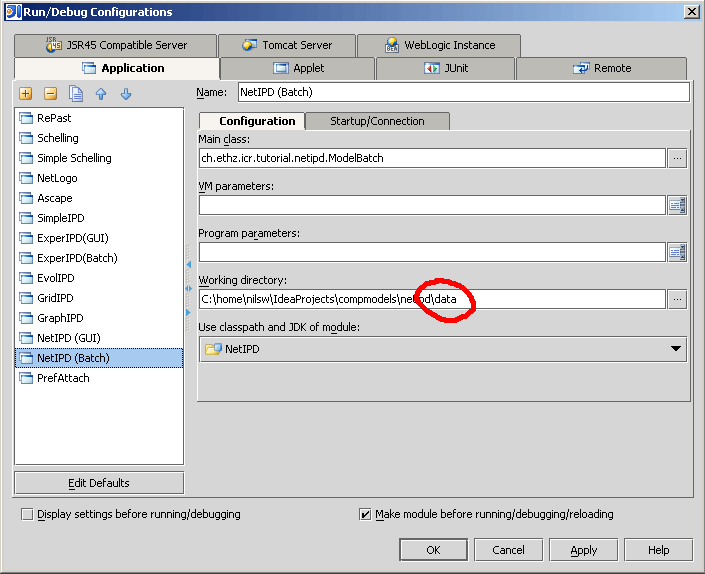Click the Main class text field
Image resolution: width=705 pixels, height=574 pixels.
[x=432, y=158]
